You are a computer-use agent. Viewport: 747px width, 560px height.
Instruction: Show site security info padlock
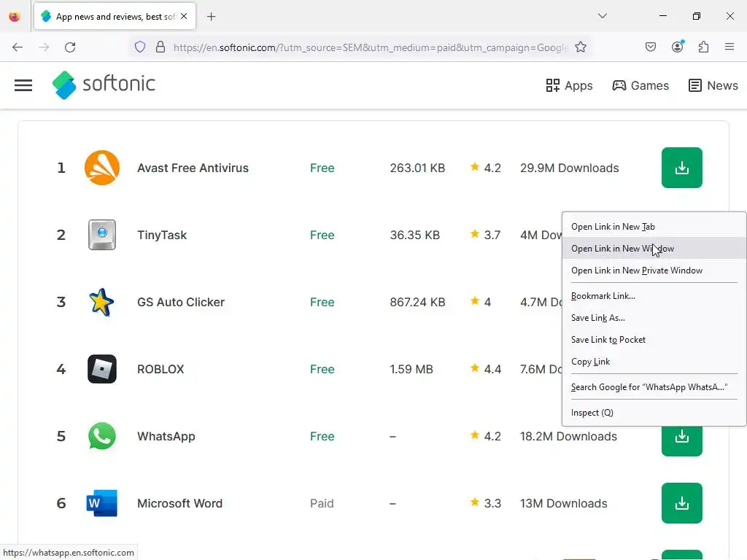[x=160, y=47]
